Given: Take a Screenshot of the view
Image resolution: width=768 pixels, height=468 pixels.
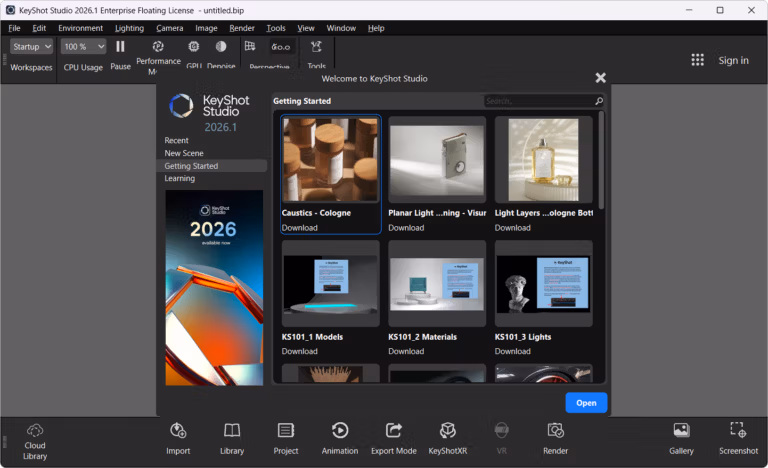Looking at the screenshot, I should click(x=738, y=439).
